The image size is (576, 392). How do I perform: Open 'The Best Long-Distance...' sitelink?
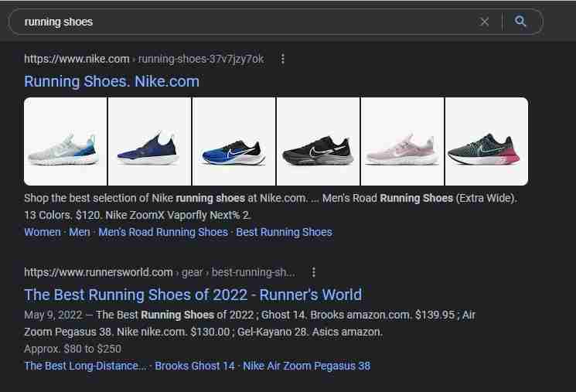86,366
